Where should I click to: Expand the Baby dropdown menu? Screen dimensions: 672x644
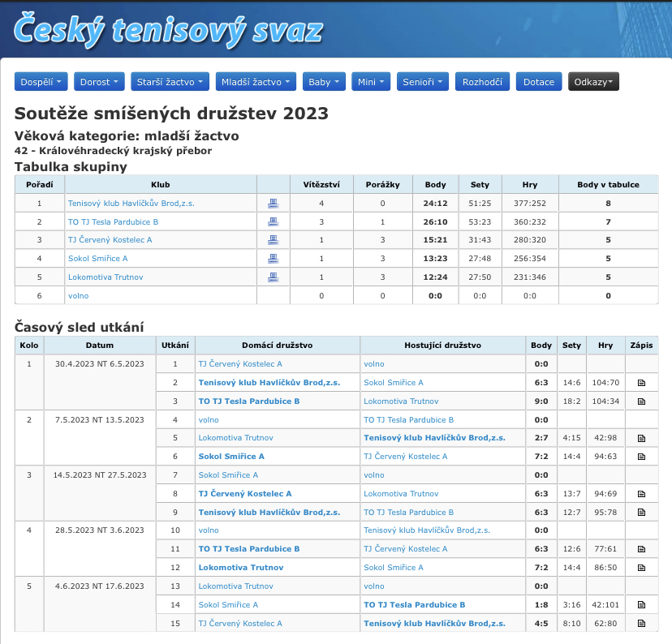coord(324,82)
